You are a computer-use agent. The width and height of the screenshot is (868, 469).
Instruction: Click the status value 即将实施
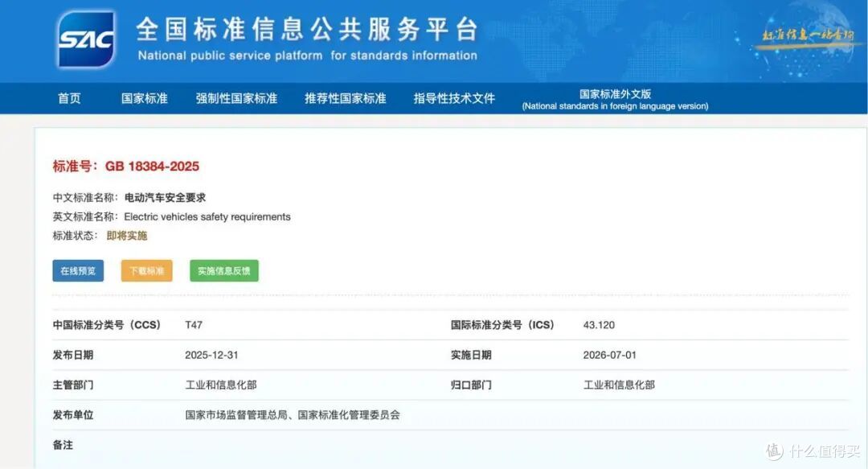pos(127,236)
